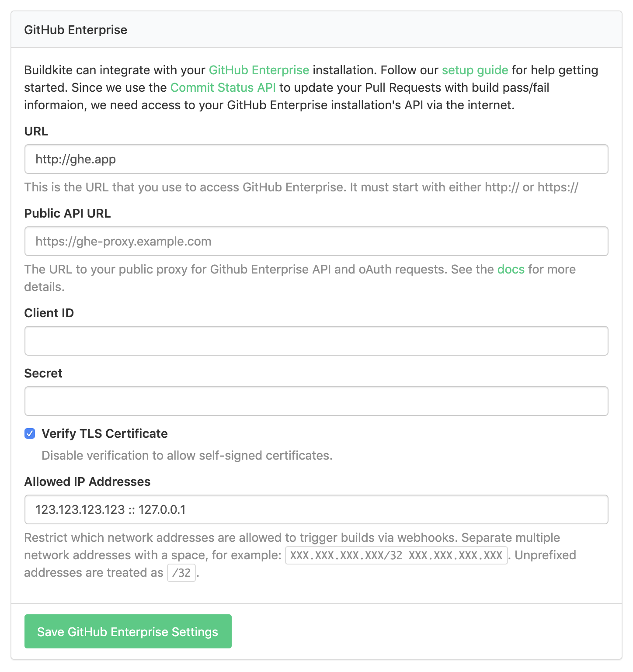
Task: Focus the Allowed IP Addresses field
Action: tap(316, 509)
